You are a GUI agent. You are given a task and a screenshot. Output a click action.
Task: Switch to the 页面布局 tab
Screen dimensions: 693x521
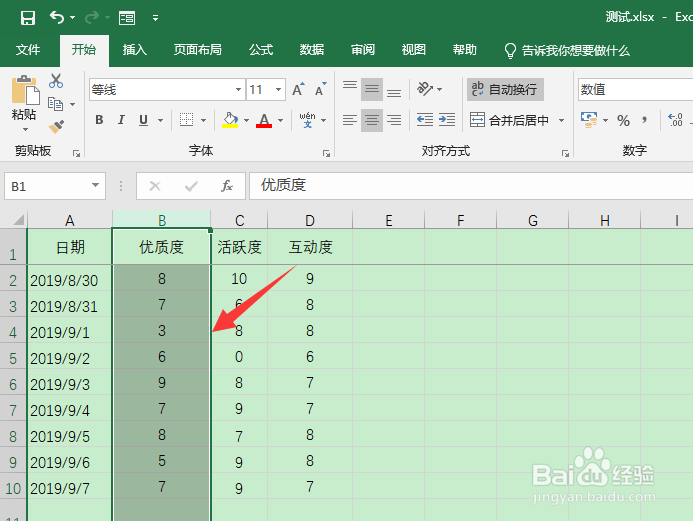(198, 49)
